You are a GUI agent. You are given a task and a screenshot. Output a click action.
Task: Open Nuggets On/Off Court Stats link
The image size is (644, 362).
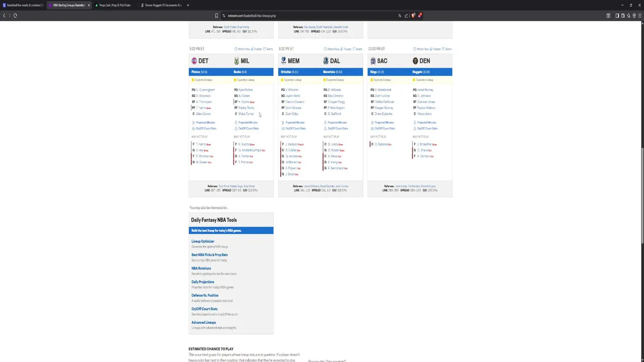pos(425,128)
